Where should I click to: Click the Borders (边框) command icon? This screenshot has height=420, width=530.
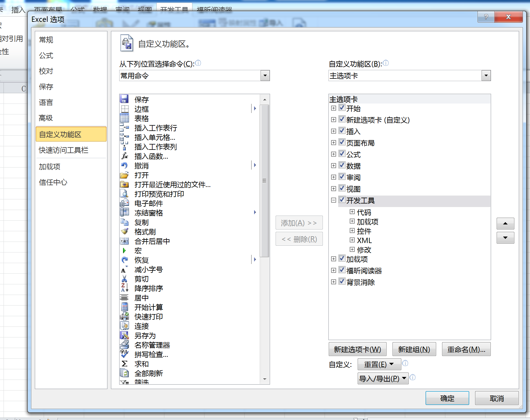pyautogui.click(x=124, y=109)
